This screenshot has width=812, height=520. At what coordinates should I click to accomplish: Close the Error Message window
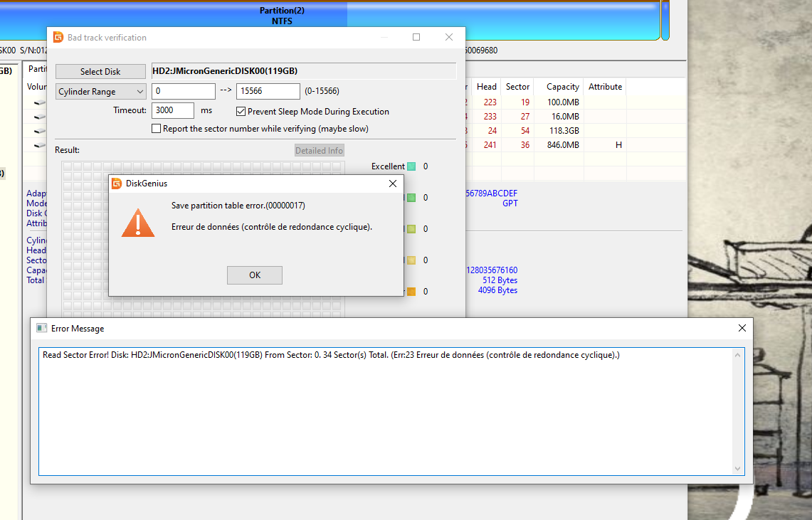(742, 328)
